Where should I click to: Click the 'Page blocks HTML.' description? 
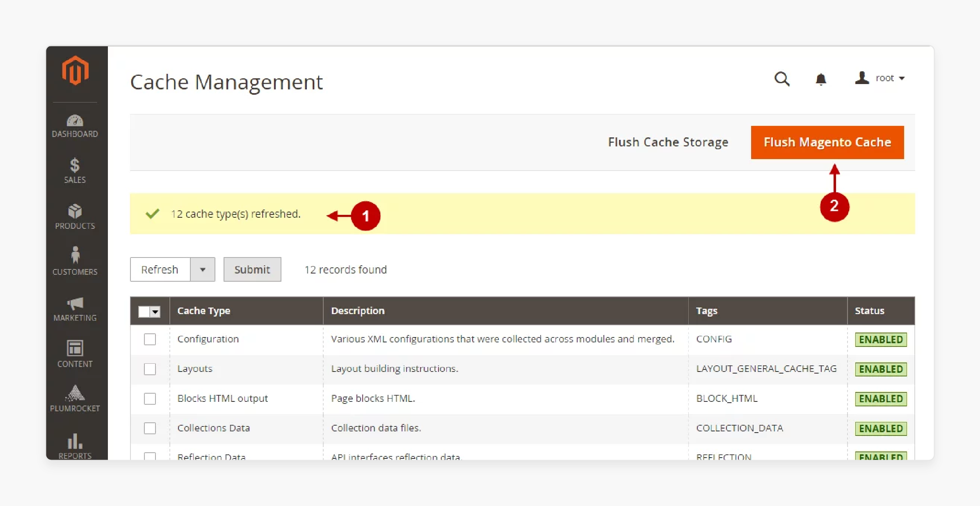(x=373, y=398)
